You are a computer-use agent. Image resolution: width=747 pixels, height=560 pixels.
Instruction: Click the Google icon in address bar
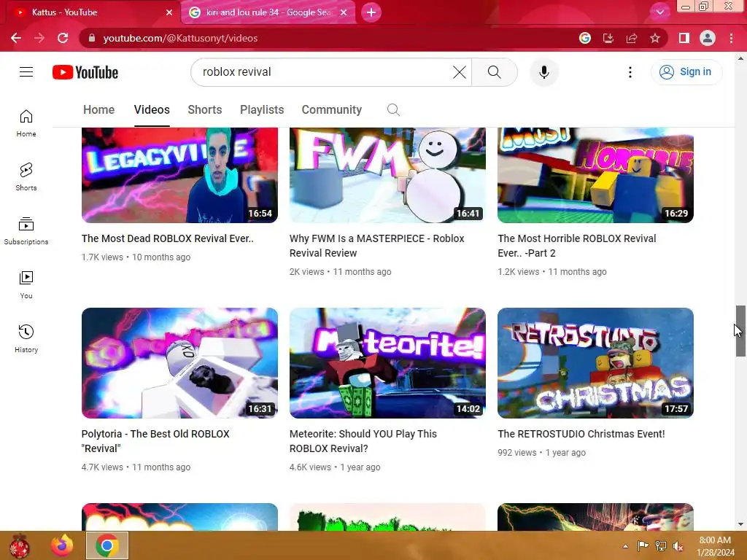tap(585, 38)
